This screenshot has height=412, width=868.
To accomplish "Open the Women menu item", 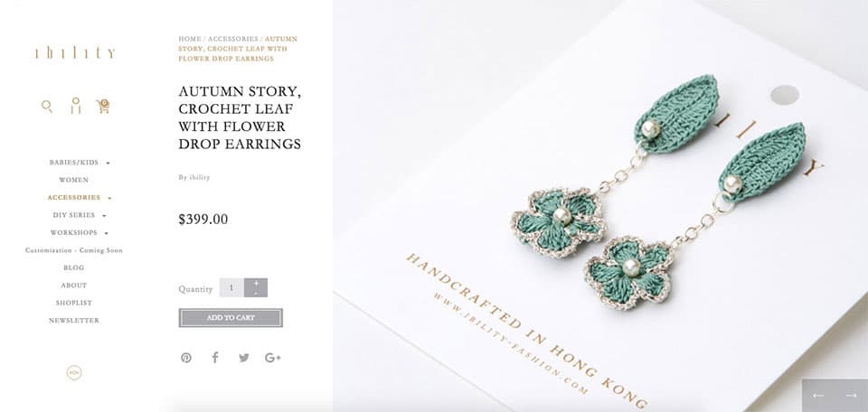I will (73, 180).
